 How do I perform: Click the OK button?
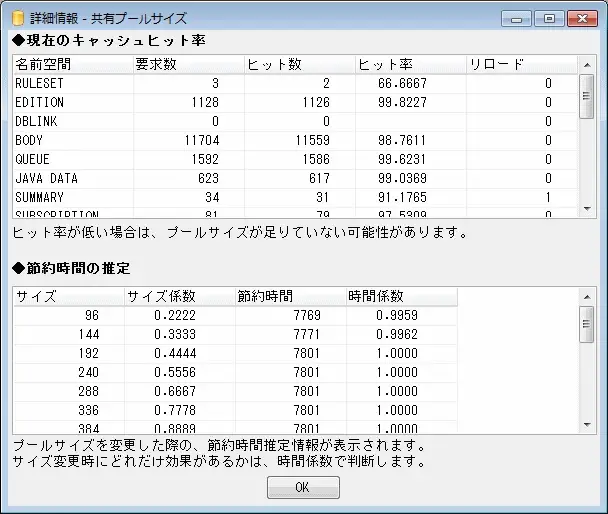pyautogui.click(x=303, y=487)
